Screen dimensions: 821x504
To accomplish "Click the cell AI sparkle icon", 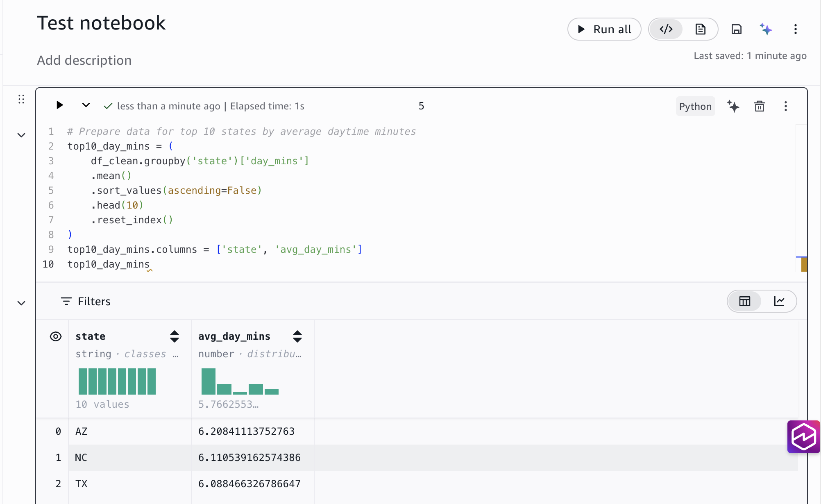I will [x=733, y=106].
